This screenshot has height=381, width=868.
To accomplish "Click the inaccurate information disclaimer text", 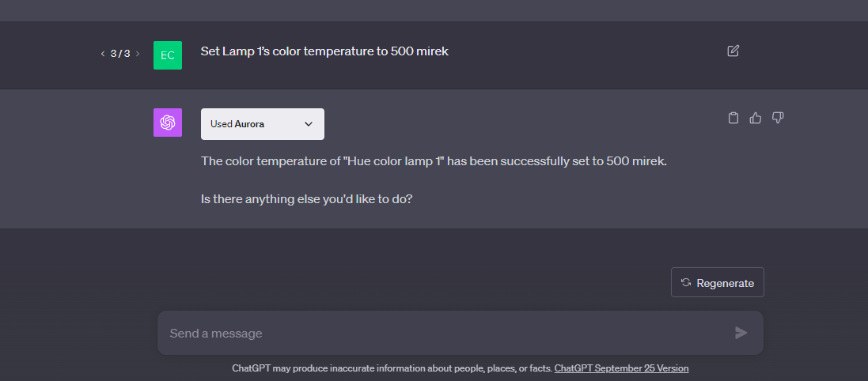I will click(392, 368).
